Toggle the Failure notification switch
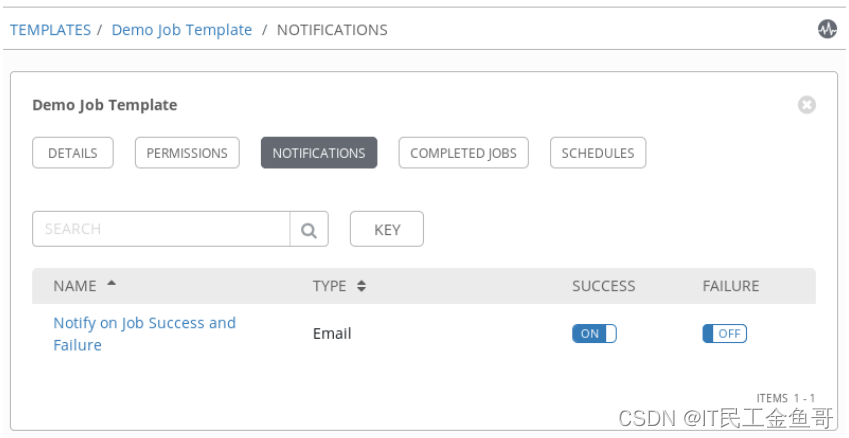The width and height of the screenshot is (849, 438). [x=724, y=333]
